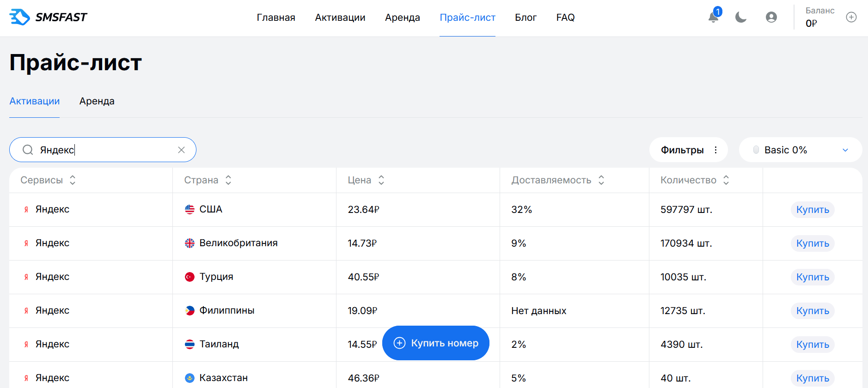
Task: Click the floating Купить номер button
Action: pos(436,343)
